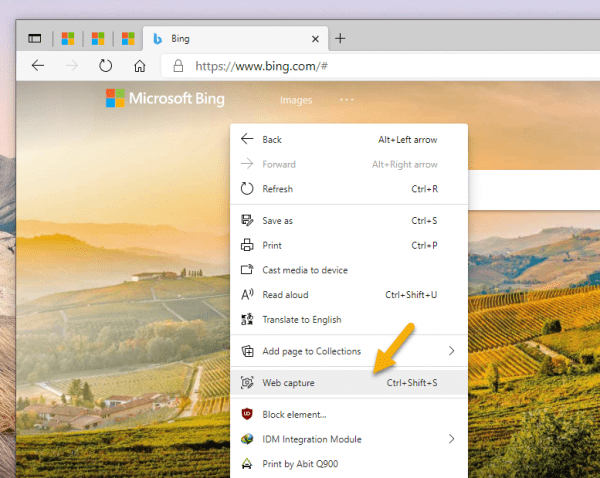Screen dimensions: 600x478
Task: Switch to the second pinned Microsoft tab
Action: point(98,38)
